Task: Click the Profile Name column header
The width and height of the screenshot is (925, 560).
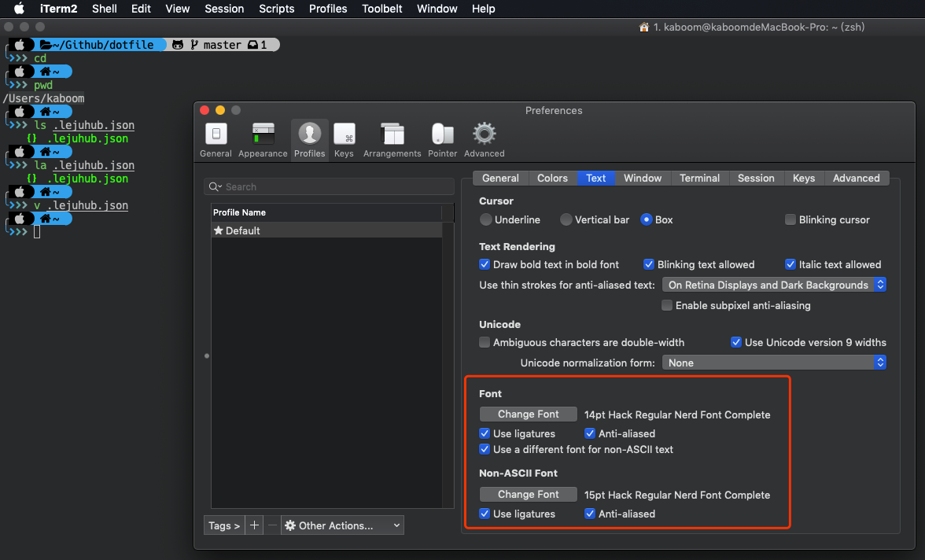Action: pos(327,212)
